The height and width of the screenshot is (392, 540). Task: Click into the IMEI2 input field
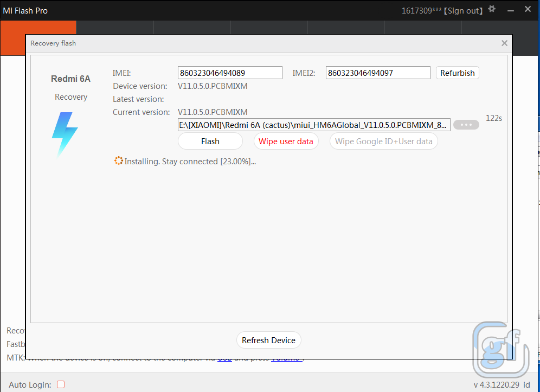pyautogui.click(x=378, y=73)
